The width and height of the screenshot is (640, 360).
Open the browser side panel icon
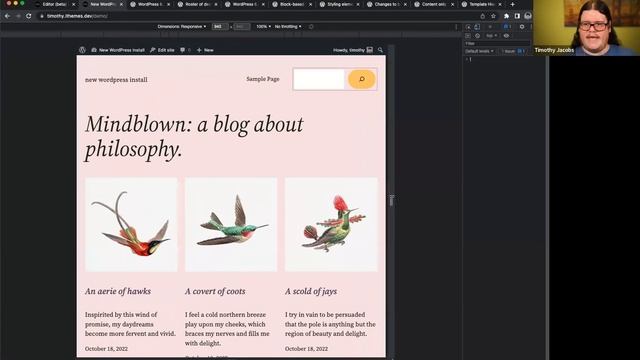coord(517,16)
